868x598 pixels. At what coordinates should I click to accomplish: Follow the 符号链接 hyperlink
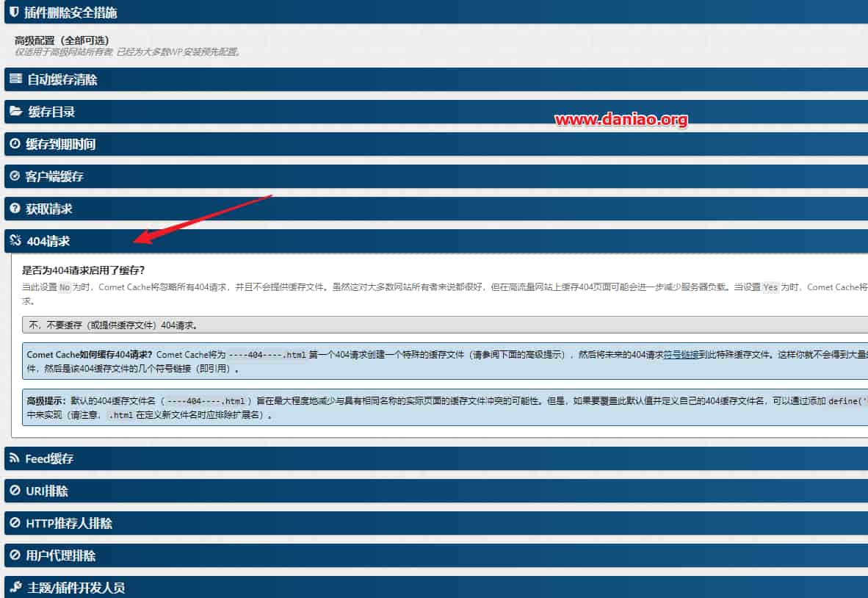[681, 354]
